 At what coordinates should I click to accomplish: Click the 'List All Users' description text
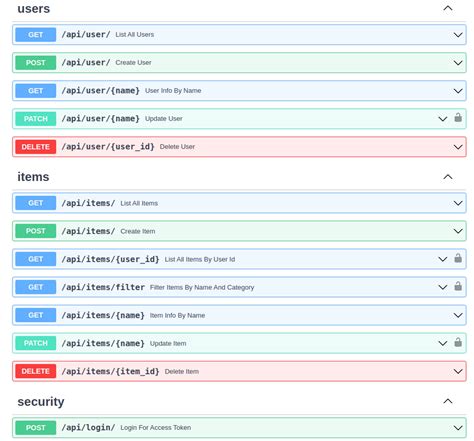coord(135,35)
